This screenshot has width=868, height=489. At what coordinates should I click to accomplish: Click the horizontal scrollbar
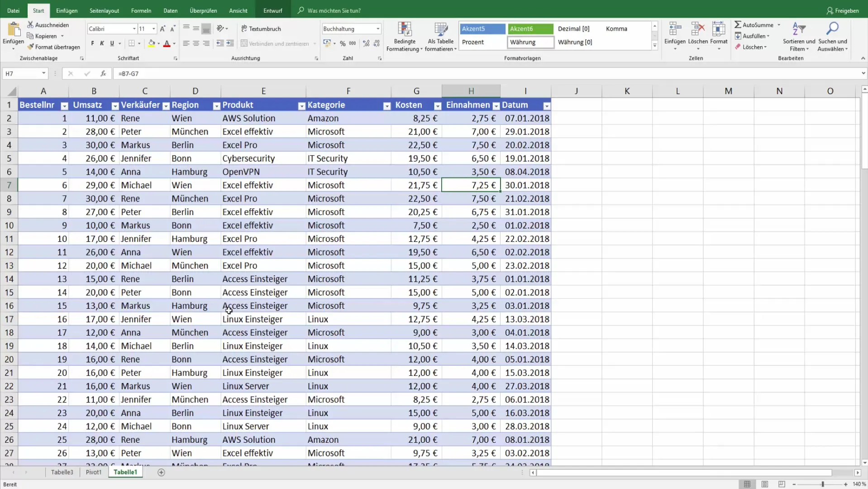[x=684, y=472]
